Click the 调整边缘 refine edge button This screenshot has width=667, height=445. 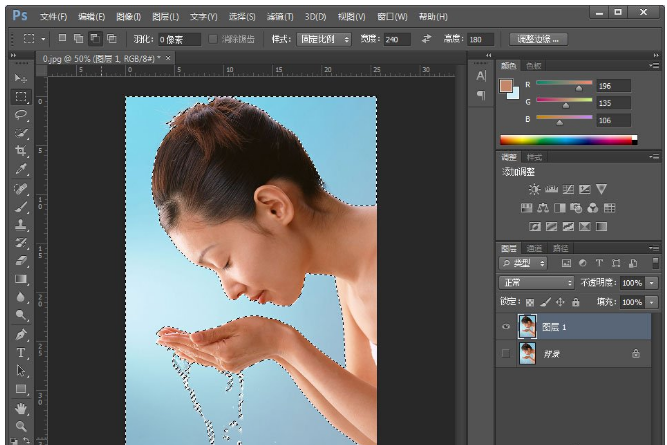click(x=539, y=39)
